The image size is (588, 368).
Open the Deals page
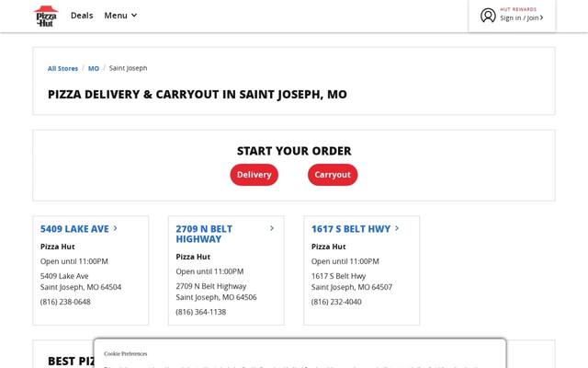coord(82,16)
